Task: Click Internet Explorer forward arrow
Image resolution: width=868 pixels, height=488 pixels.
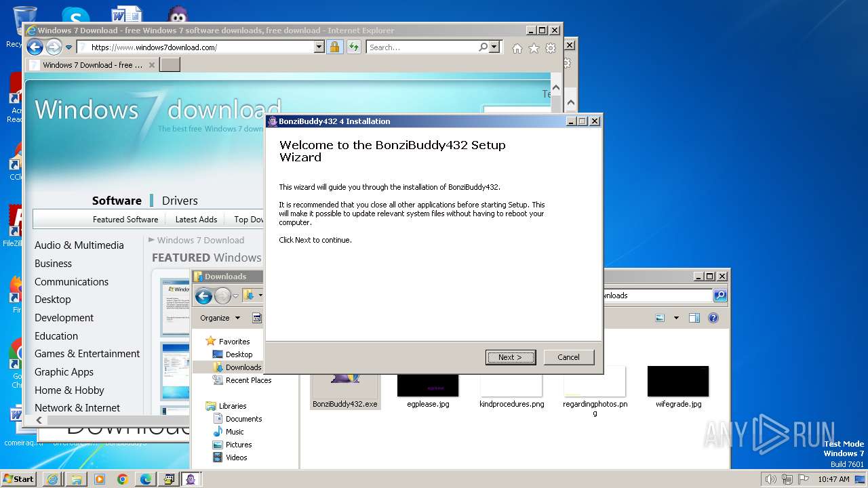Action: coord(54,47)
